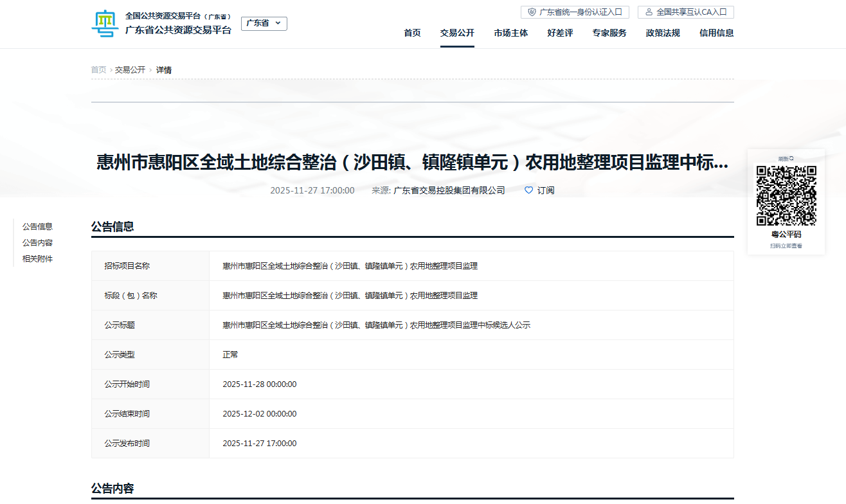Go to 市场主体 in top navigation
The image size is (846, 504).
pos(511,33)
